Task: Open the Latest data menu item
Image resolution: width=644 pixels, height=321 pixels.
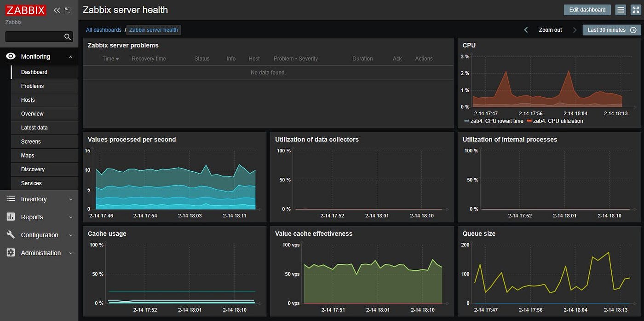Action: click(x=45, y=128)
